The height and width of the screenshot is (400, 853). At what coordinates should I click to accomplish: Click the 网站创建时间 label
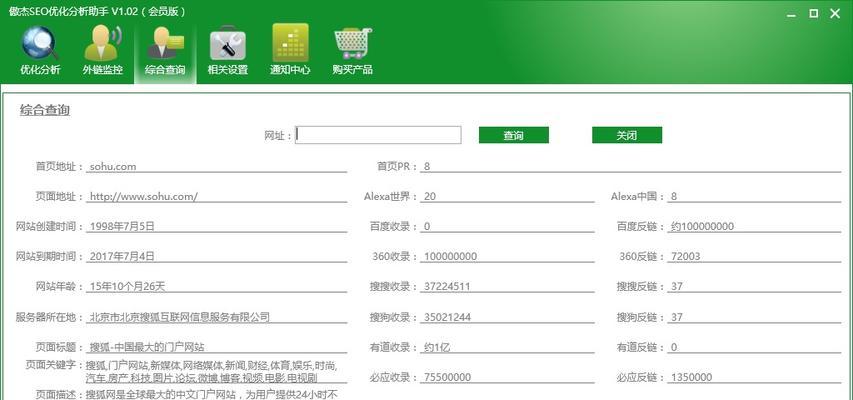click(x=49, y=226)
